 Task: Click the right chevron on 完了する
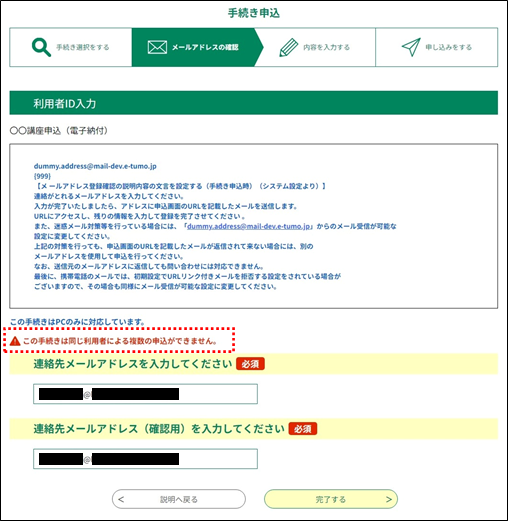pos(389,499)
